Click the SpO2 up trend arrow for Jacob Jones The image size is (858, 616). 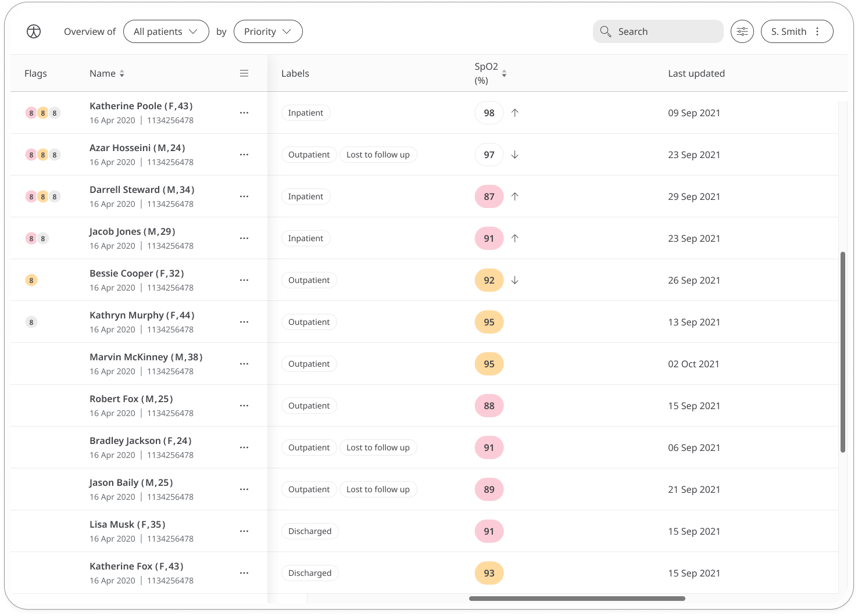pyautogui.click(x=515, y=238)
